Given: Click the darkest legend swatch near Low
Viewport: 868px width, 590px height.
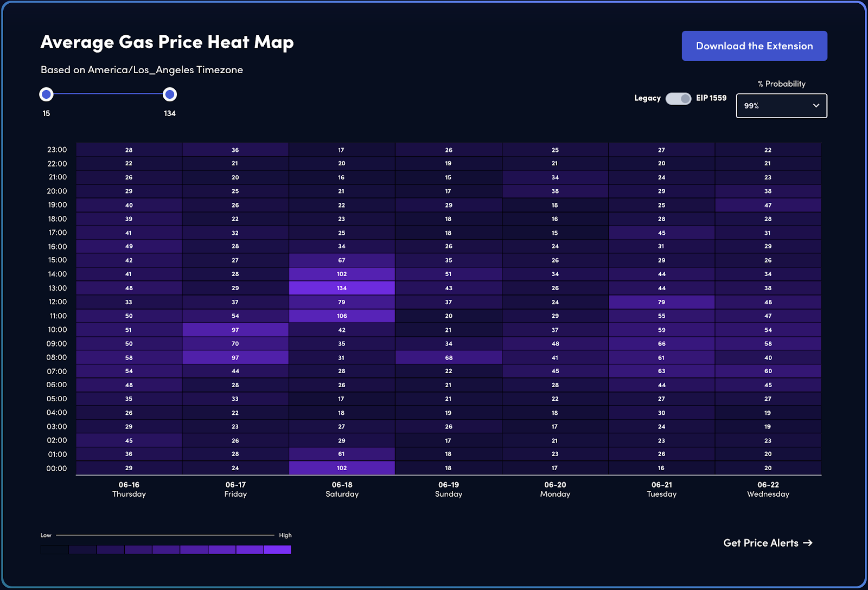Looking at the screenshot, I should pyautogui.click(x=53, y=549).
